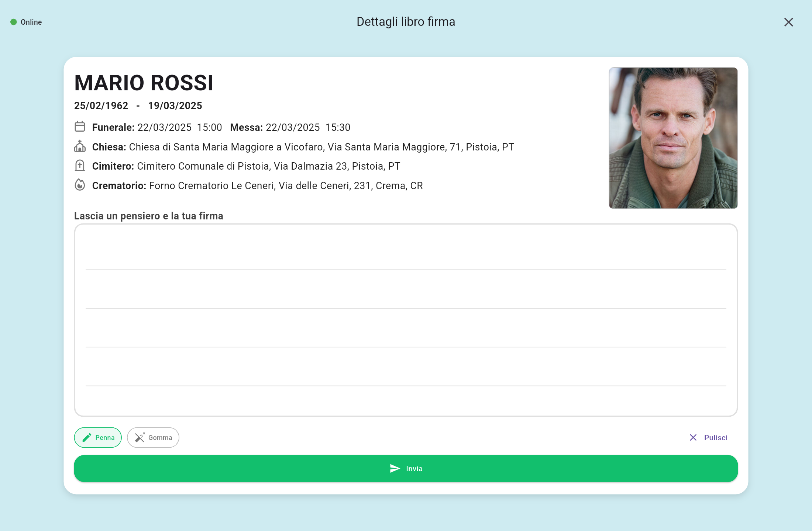Image resolution: width=812 pixels, height=531 pixels.
Task: Submit the signature with Invia button
Action: 406,468
